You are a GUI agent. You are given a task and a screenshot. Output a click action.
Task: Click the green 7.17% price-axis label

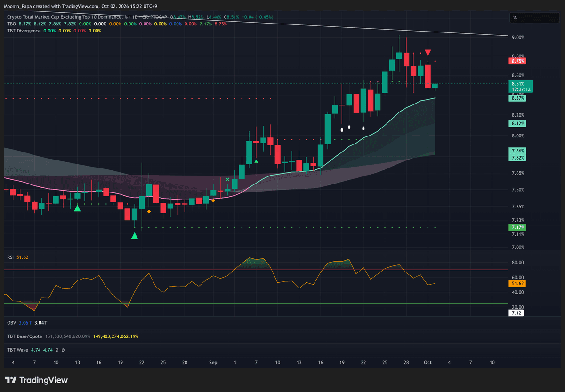pyautogui.click(x=517, y=227)
